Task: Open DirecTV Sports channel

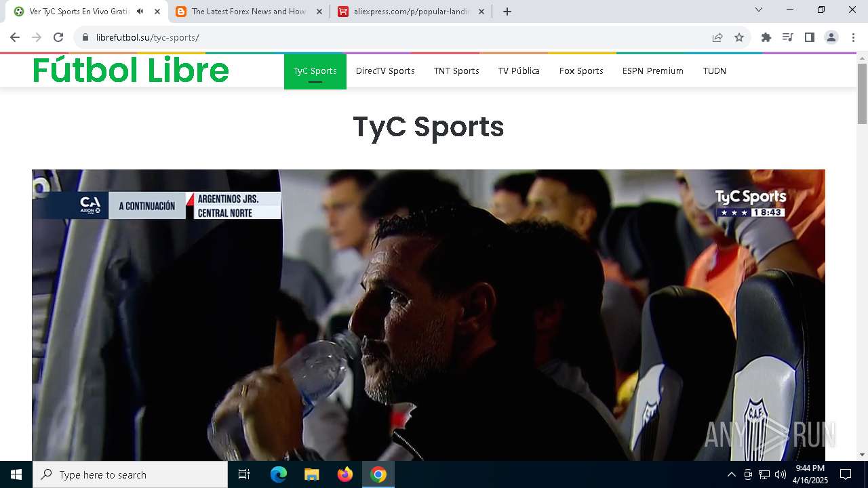Action: (385, 70)
